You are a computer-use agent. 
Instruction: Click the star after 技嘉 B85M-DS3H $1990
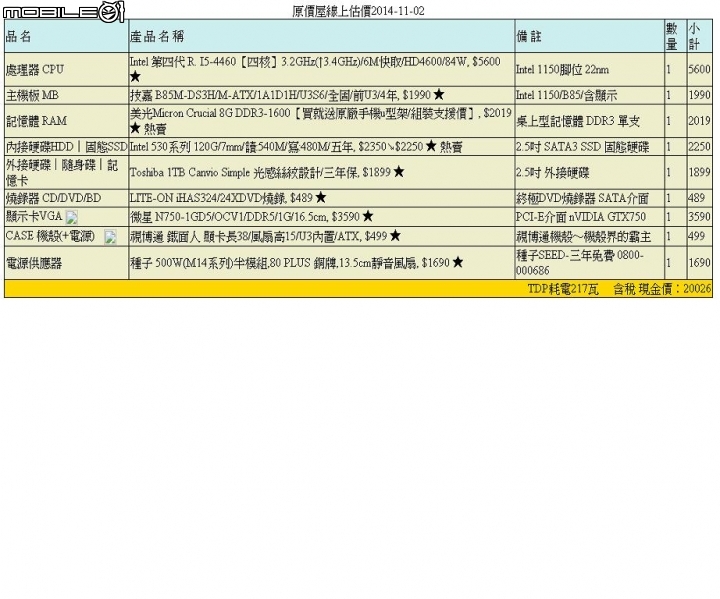click(x=439, y=95)
